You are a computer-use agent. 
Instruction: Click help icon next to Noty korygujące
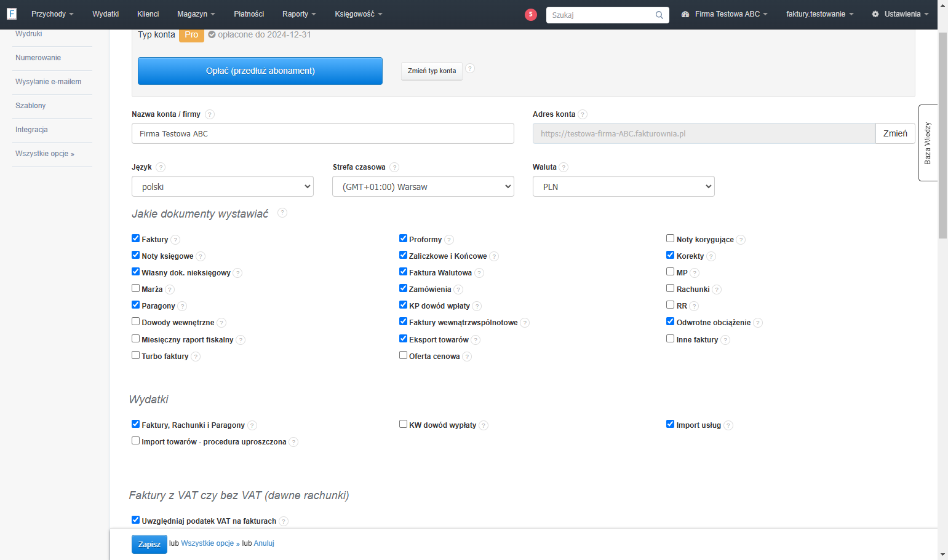[x=741, y=240]
